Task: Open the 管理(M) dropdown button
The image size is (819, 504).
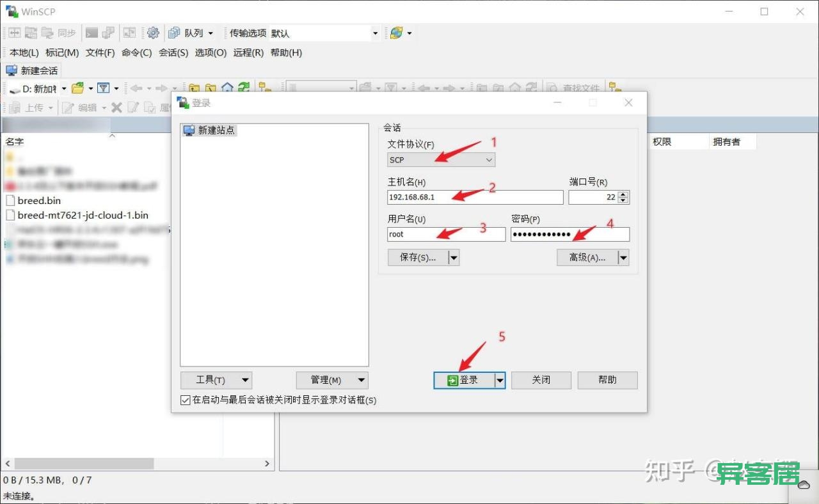Action: [332, 380]
